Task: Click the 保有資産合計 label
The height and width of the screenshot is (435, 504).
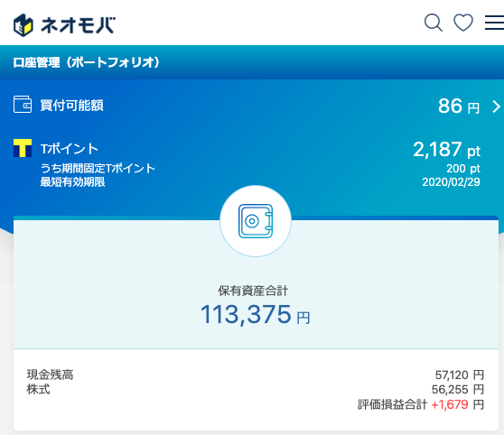Action: pyautogui.click(x=253, y=291)
